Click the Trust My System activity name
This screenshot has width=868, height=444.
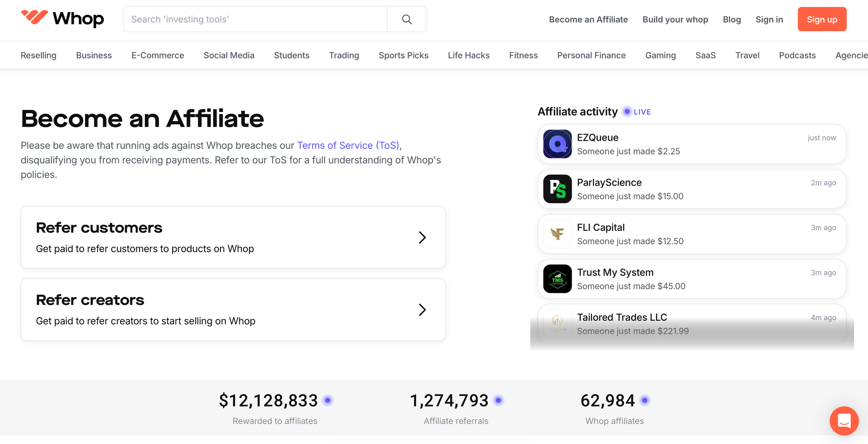(x=615, y=272)
